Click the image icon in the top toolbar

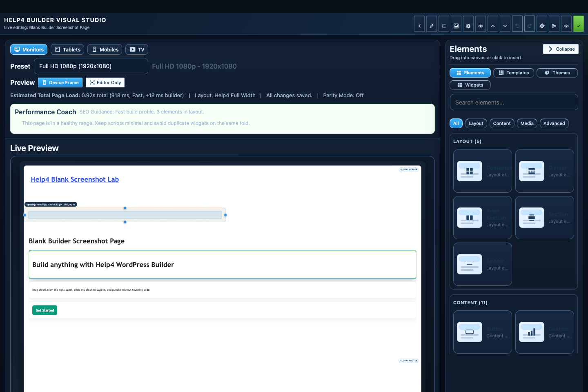456,24
